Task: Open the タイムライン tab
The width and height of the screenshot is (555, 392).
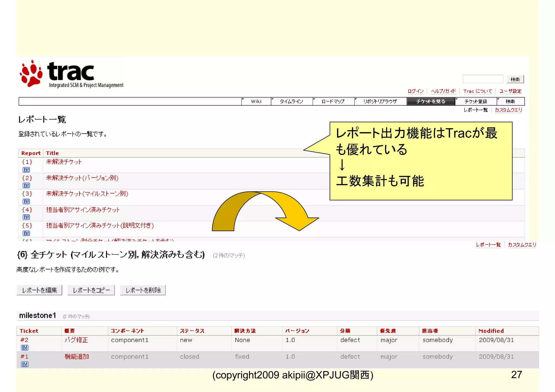Action: pos(292,101)
